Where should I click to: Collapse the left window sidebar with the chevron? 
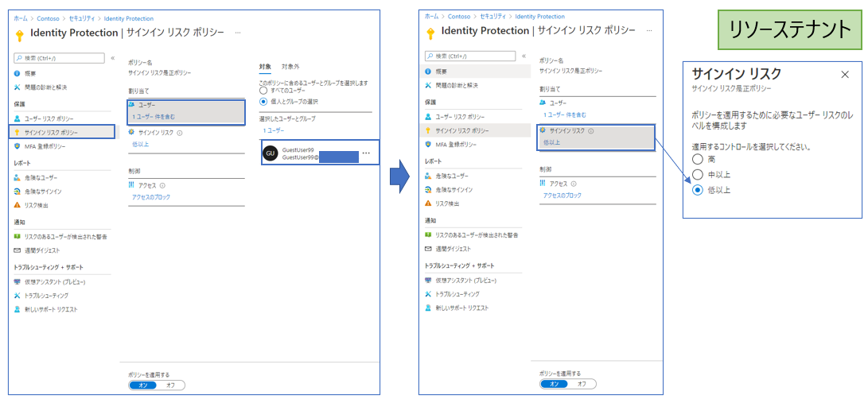(113, 57)
